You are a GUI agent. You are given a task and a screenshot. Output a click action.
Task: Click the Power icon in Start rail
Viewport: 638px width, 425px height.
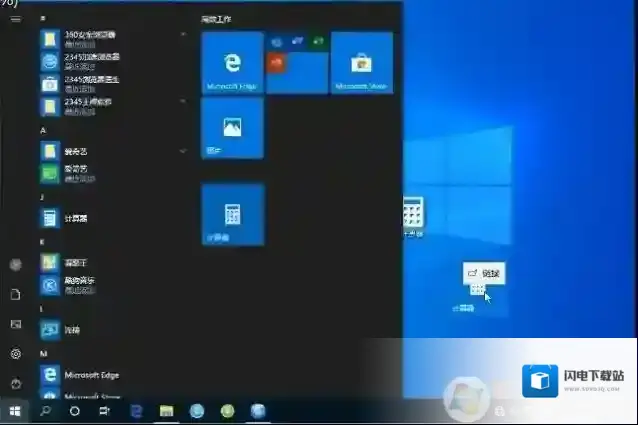pyautogui.click(x=15, y=384)
